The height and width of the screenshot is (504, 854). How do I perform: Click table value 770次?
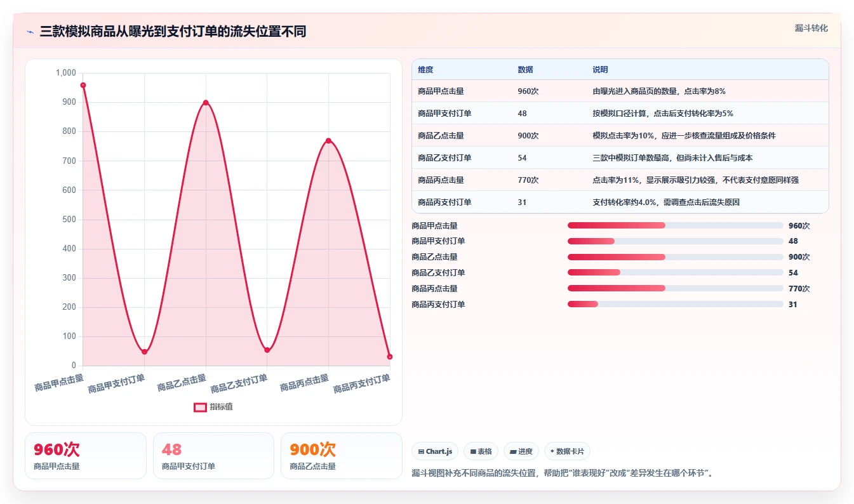click(528, 180)
